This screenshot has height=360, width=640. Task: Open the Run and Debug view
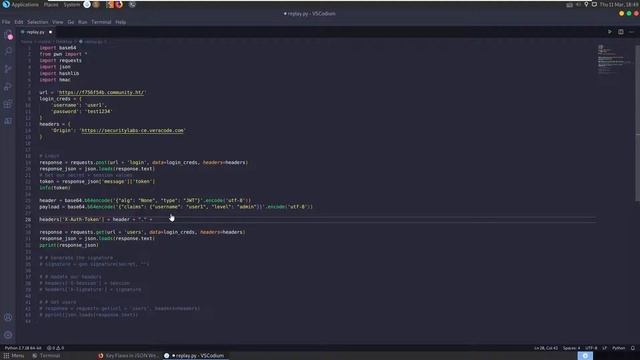pyautogui.click(x=8, y=86)
